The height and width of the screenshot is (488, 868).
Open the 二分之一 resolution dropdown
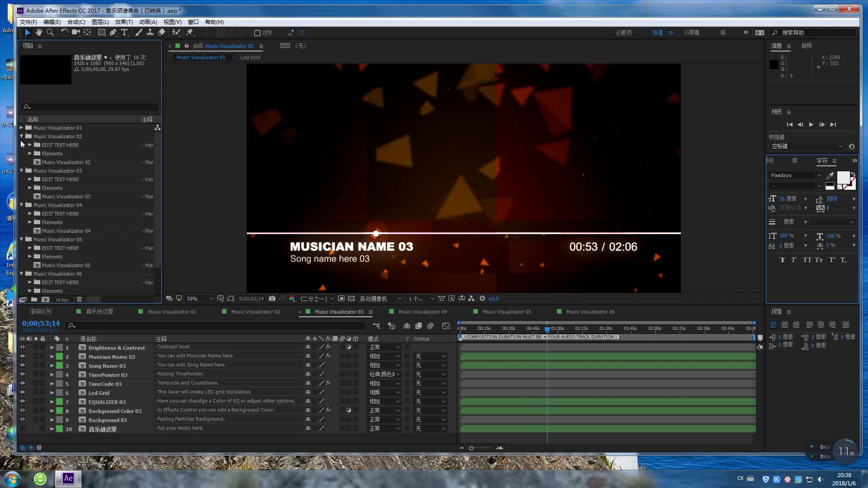[317, 299]
